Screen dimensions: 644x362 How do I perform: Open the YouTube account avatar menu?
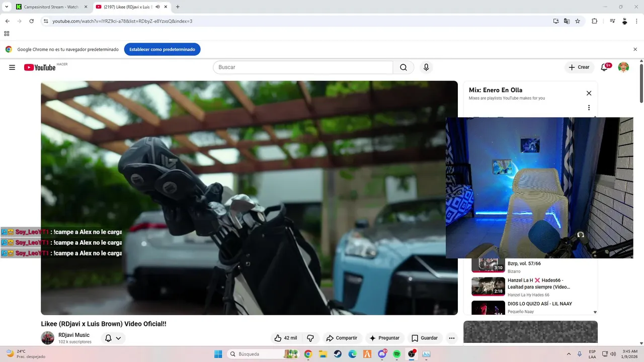[623, 67]
